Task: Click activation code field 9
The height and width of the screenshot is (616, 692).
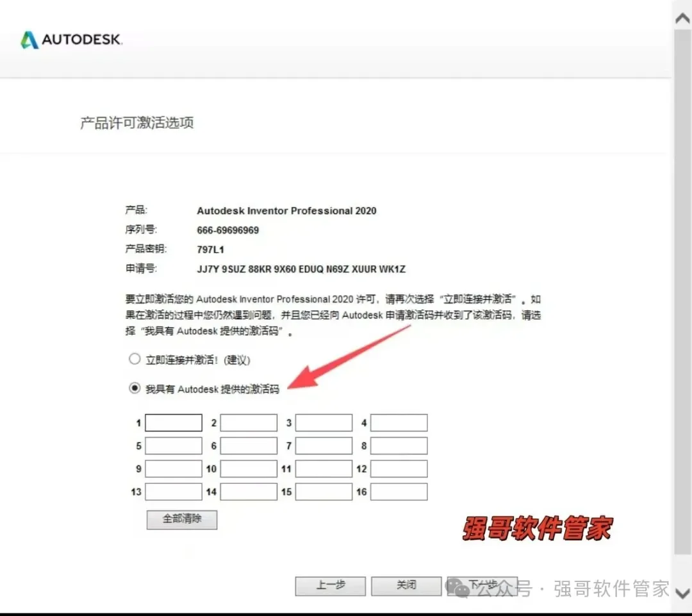Action: tap(174, 469)
